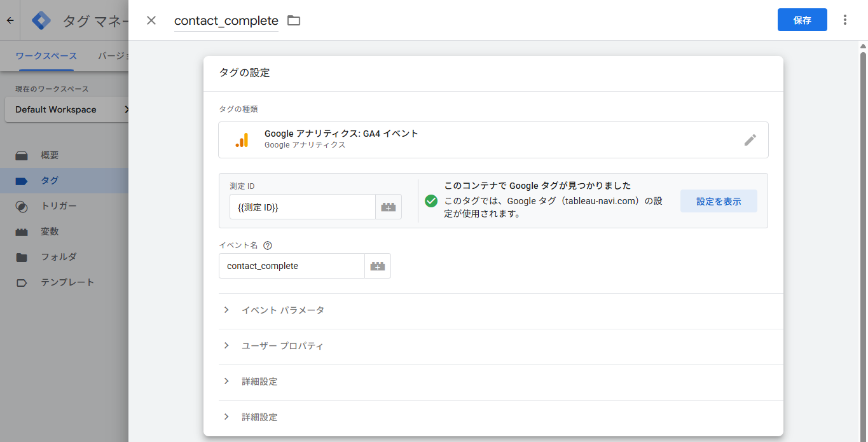The width and height of the screenshot is (868, 442).
Task: Close the contact_complete tag editor
Action: (x=151, y=20)
